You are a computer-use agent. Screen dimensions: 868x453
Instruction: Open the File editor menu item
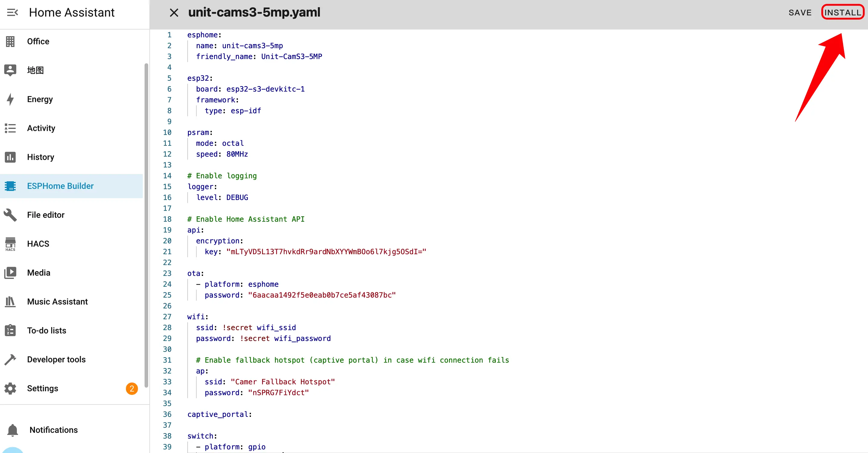(x=45, y=215)
